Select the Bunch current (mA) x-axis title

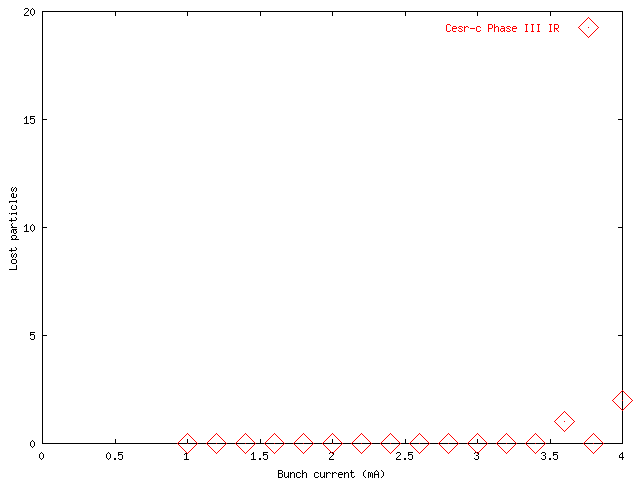point(331,474)
